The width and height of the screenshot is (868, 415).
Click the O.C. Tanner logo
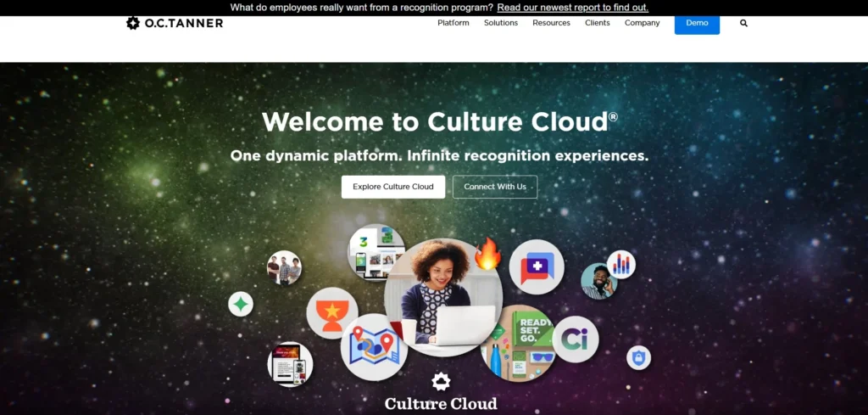[175, 23]
